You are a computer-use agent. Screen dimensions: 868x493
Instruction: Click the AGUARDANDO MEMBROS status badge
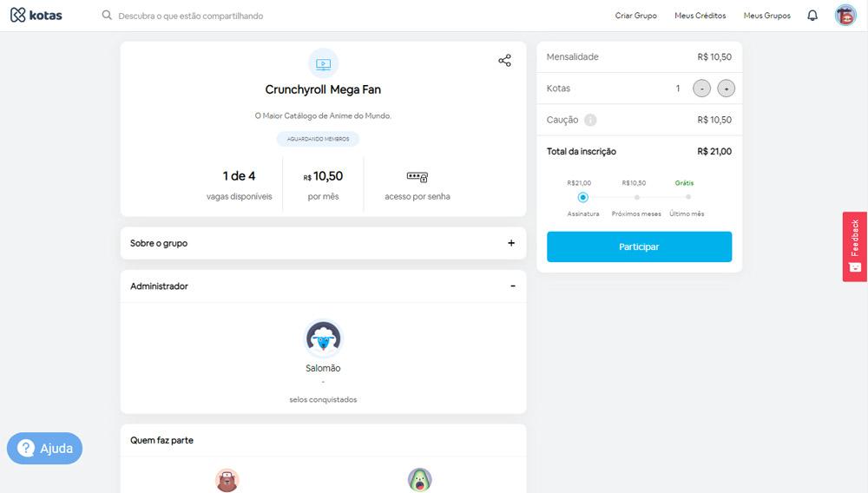pyautogui.click(x=318, y=139)
